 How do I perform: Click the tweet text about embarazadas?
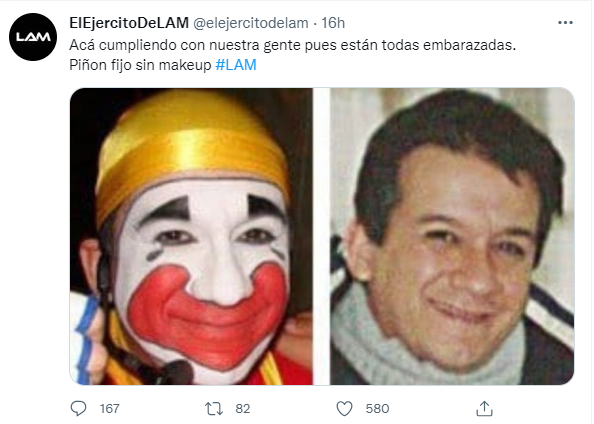pyautogui.click(x=292, y=45)
